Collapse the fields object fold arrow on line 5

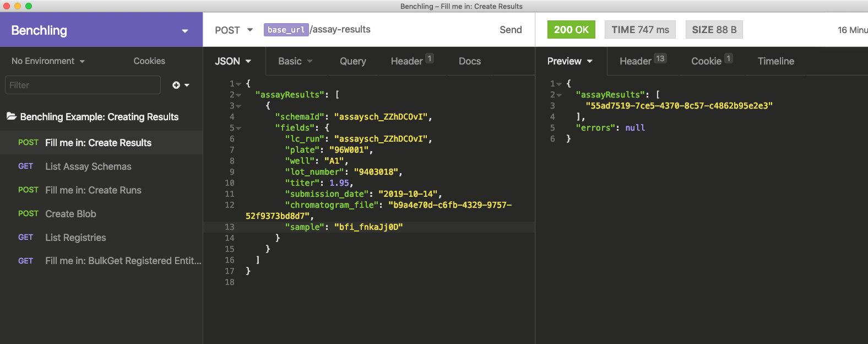point(238,128)
